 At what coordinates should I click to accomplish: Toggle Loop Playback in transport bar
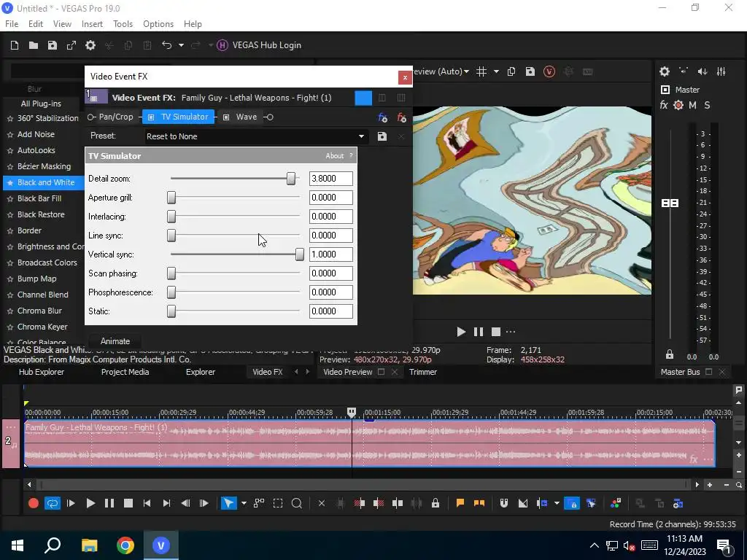point(53,503)
